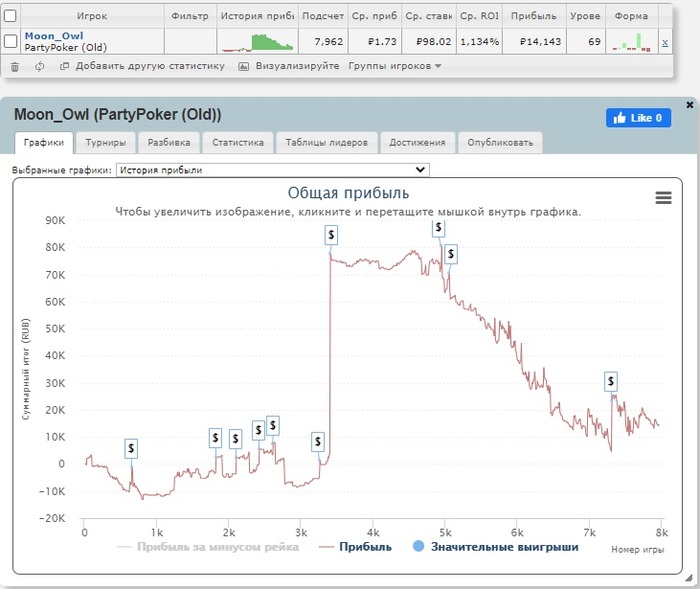This screenshot has width=700, height=589.
Task: Toggle Прибыль за минусом рейка legend
Action: (208, 547)
